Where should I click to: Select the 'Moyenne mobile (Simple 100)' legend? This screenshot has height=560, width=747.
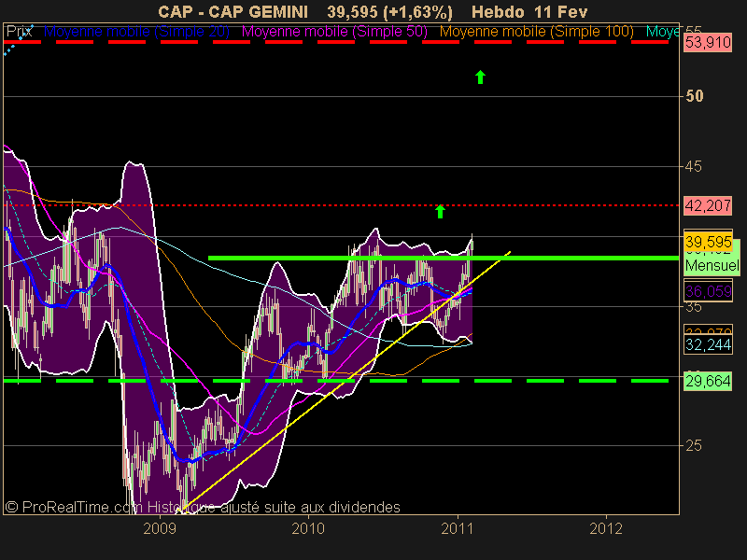click(536, 32)
